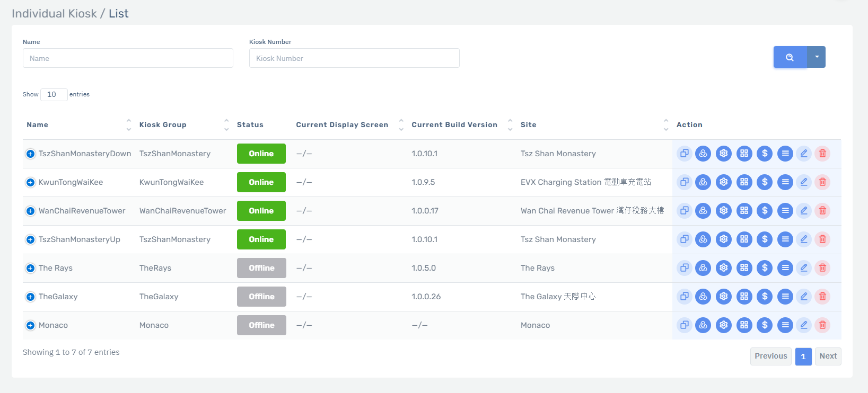Sort table by Name column

[78, 125]
